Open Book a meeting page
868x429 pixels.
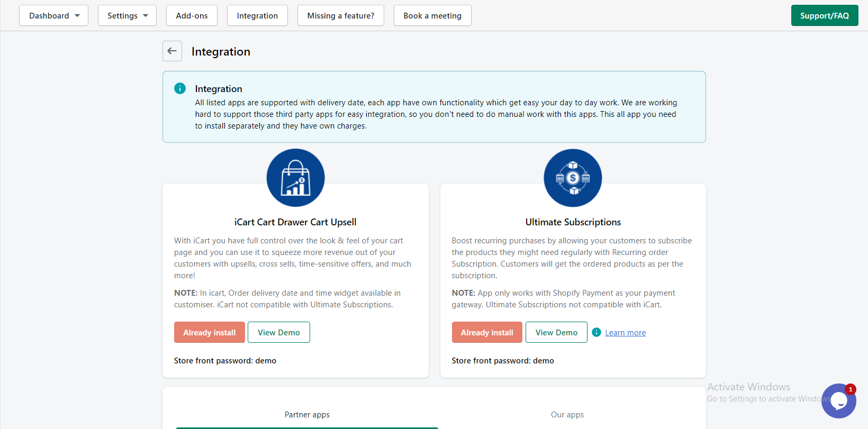pyautogui.click(x=432, y=16)
